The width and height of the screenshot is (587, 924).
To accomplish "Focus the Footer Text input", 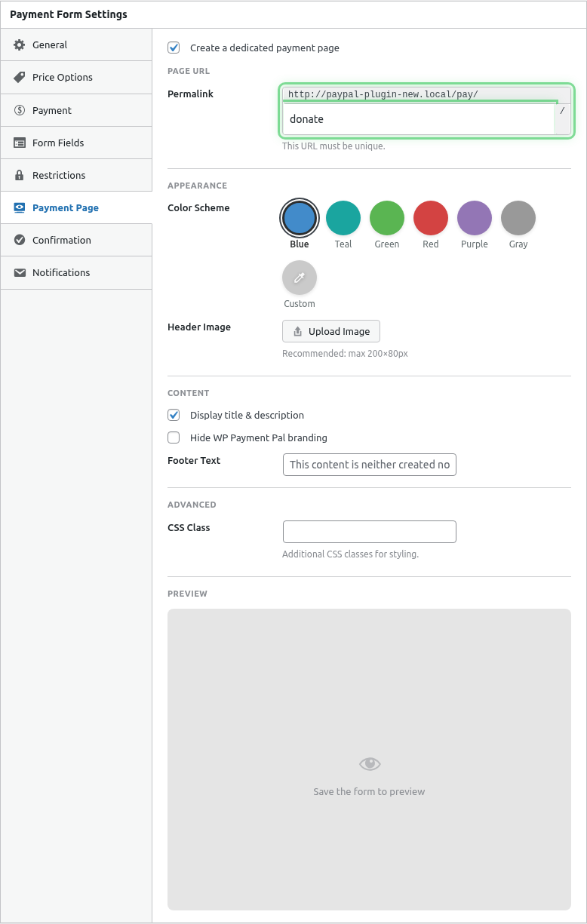I will (x=369, y=465).
